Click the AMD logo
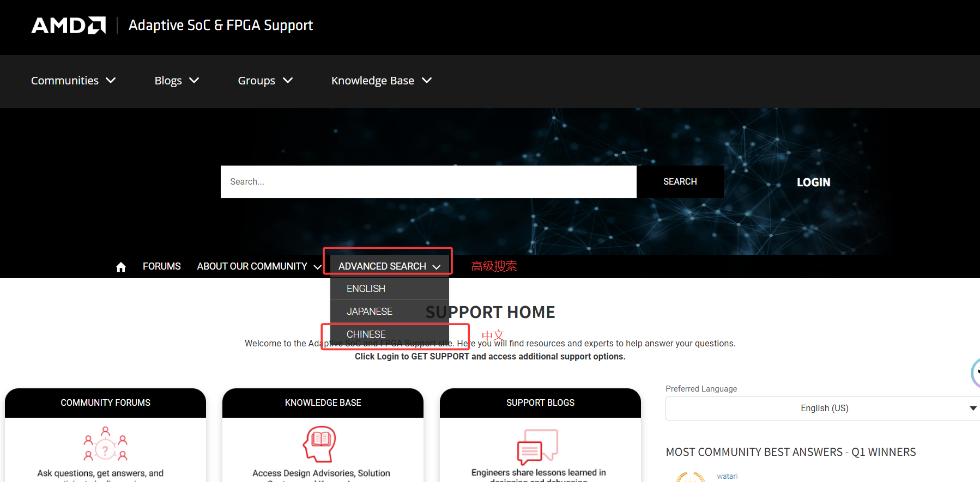980x482 pixels. (69, 25)
